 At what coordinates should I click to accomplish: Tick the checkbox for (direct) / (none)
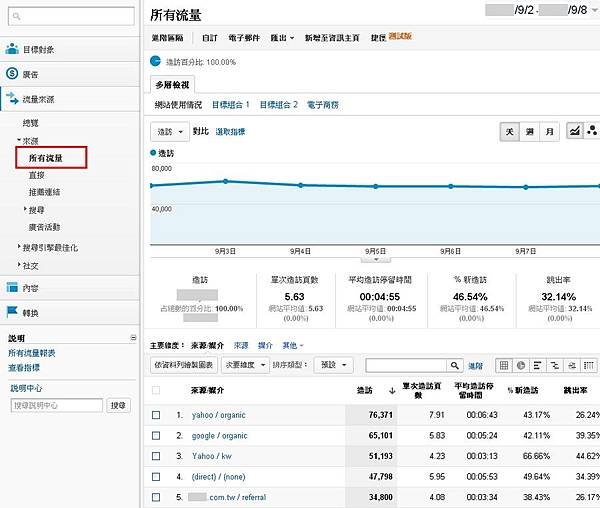pos(156,477)
